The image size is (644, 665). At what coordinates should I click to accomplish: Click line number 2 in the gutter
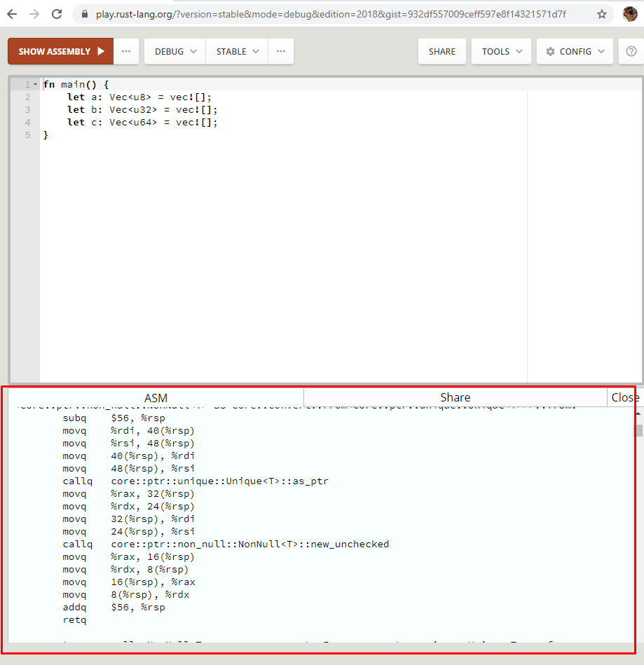click(27, 97)
